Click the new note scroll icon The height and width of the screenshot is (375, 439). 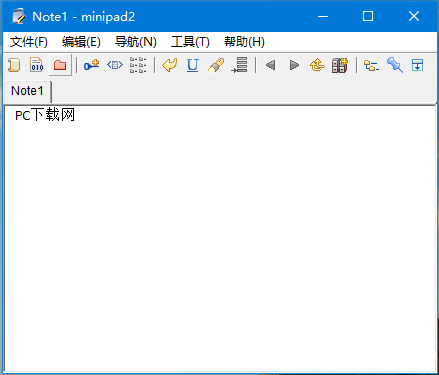14,65
